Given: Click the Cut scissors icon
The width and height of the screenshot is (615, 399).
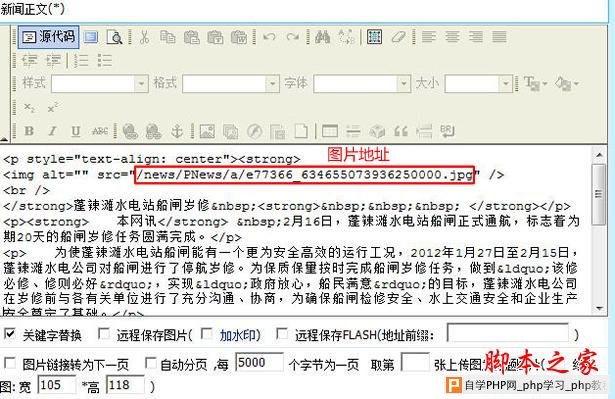Looking at the screenshot, I should click(144, 37).
